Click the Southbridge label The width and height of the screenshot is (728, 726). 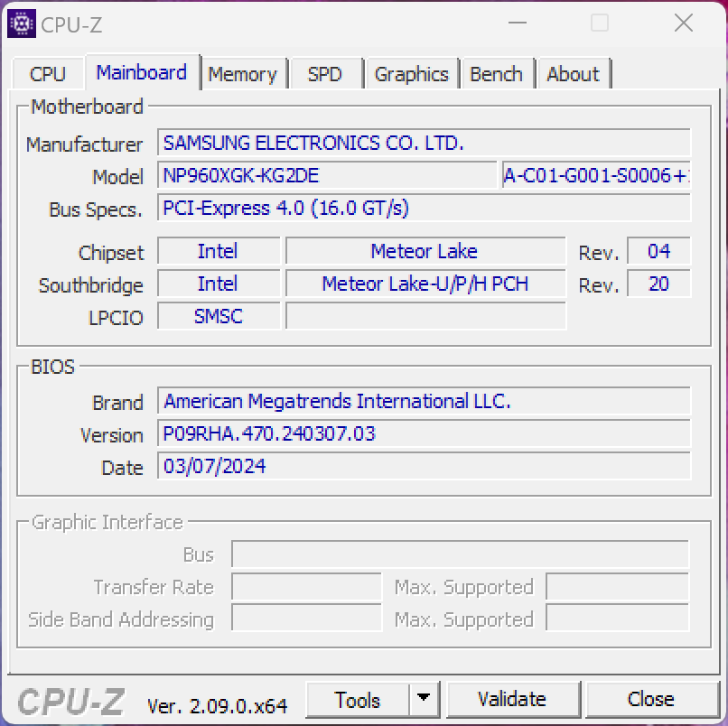tap(91, 285)
